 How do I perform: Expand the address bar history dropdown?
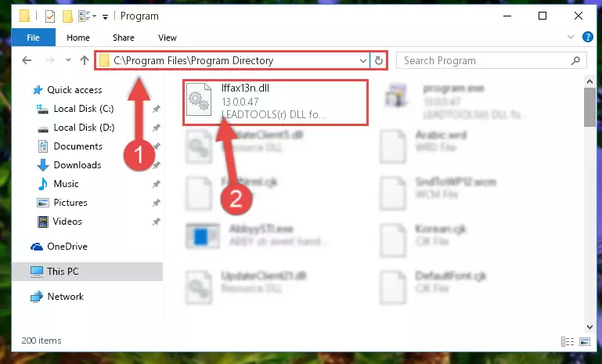pyautogui.click(x=362, y=61)
